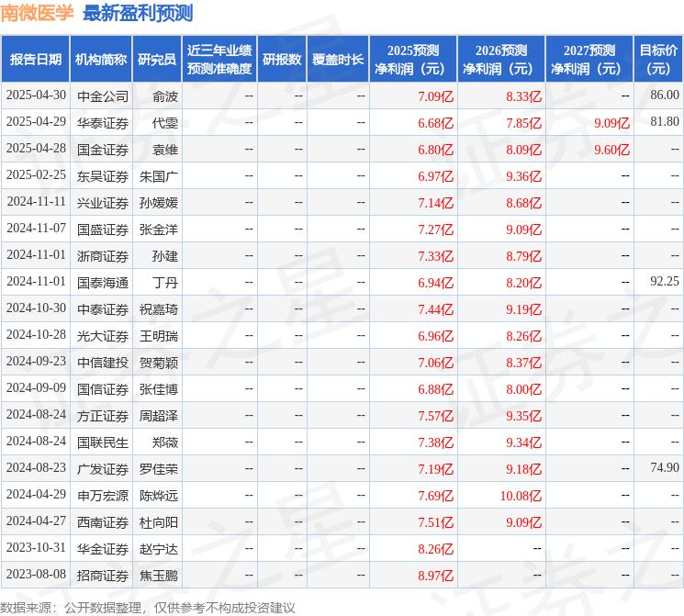Click analyst name 代雯
684x616 pixels.
point(165,123)
